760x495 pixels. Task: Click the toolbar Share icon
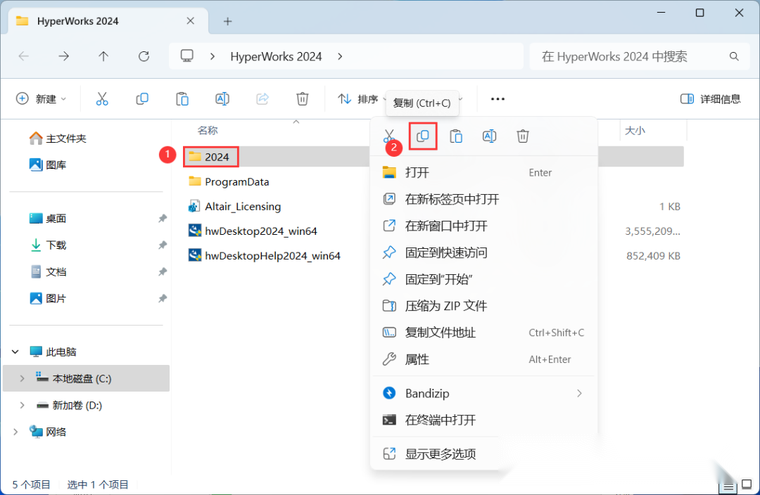[x=262, y=99]
